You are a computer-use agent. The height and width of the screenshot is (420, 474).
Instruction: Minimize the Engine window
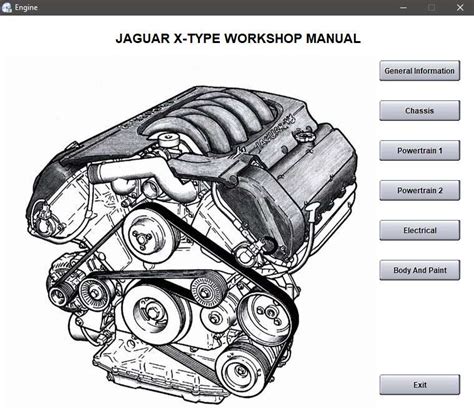(403, 7)
